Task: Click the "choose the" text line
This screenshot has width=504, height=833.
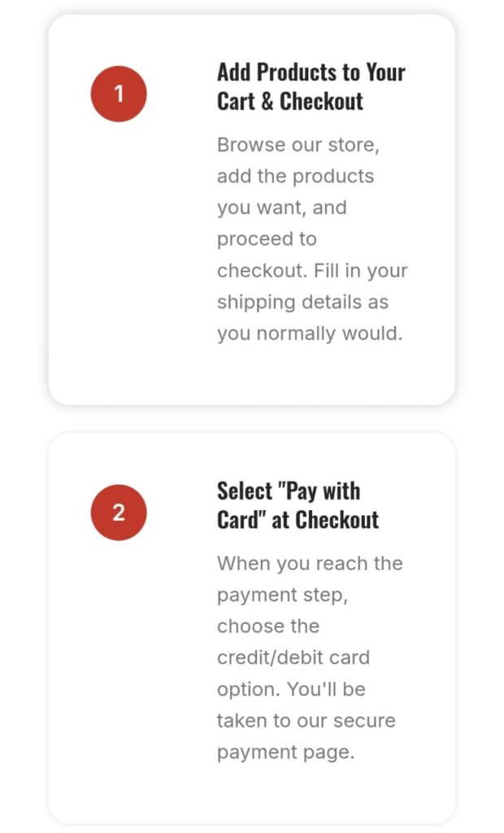Action: pyautogui.click(x=268, y=626)
